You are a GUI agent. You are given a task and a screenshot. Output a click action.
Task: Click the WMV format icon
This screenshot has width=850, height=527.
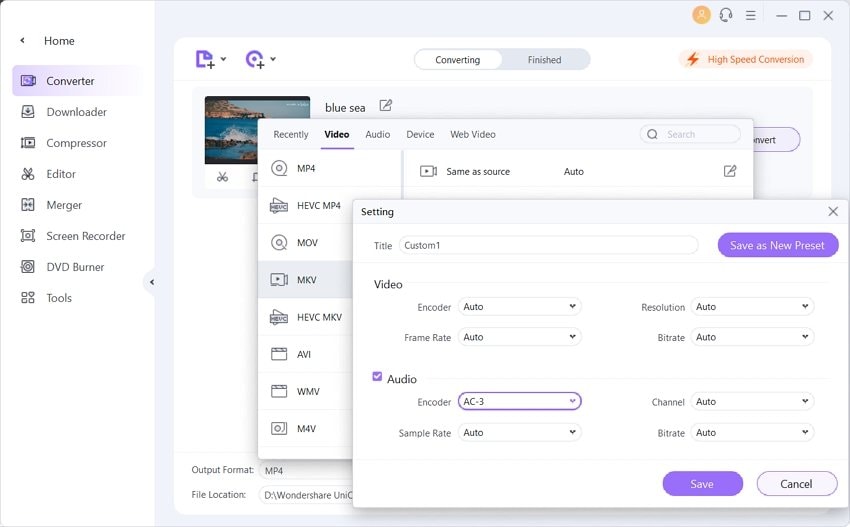pos(279,391)
